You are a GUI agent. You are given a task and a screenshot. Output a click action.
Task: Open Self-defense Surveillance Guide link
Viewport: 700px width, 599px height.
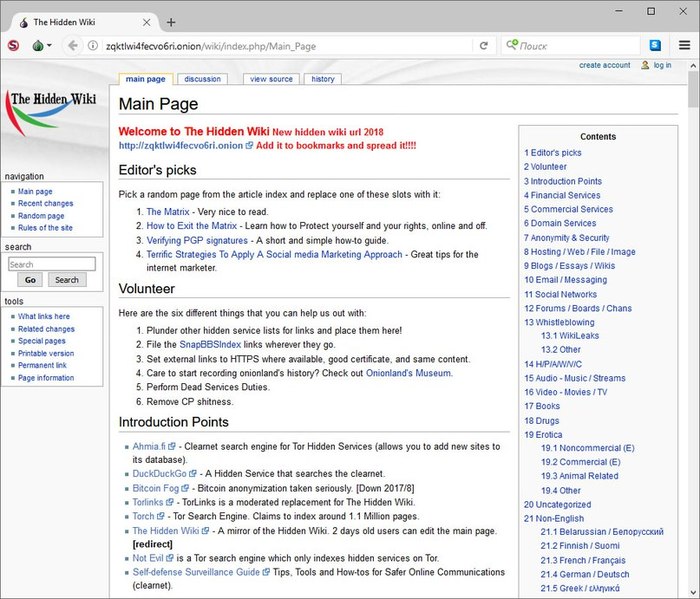[196, 572]
